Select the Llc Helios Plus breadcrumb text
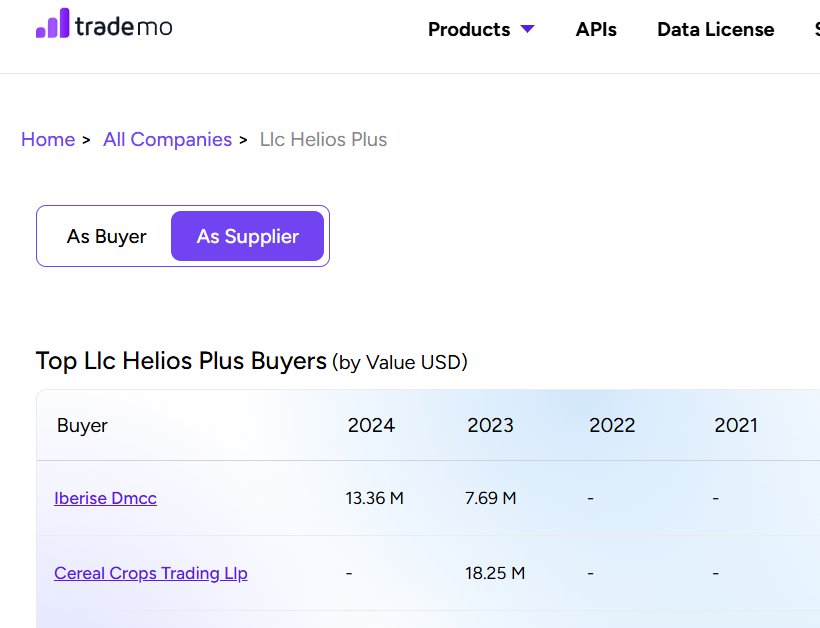The image size is (820, 628). 323,140
